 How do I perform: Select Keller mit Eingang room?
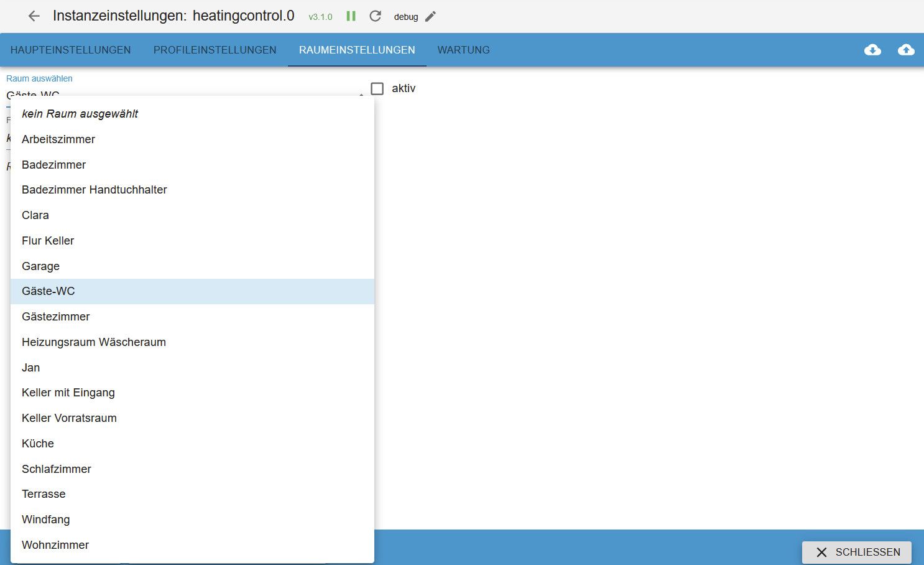coord(192,393)
